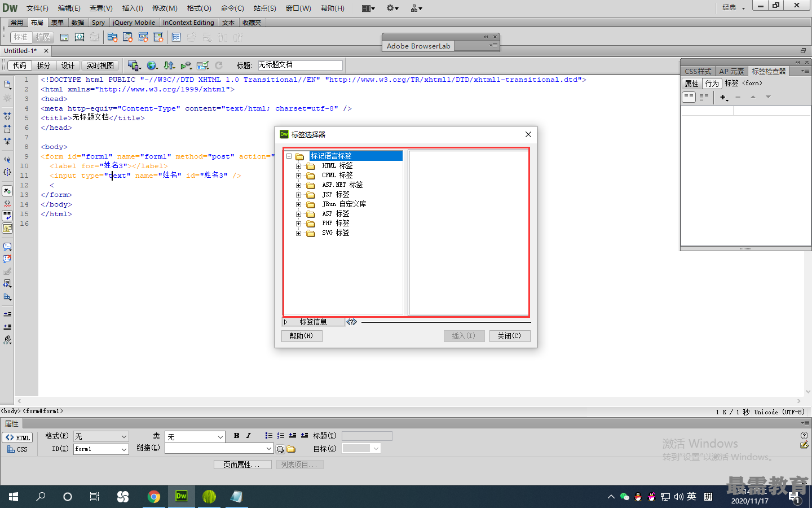The height and width of the screenshot is (508, 812).
Task: Switch to jQuery Mobile tab
Action: coord(134,23)
